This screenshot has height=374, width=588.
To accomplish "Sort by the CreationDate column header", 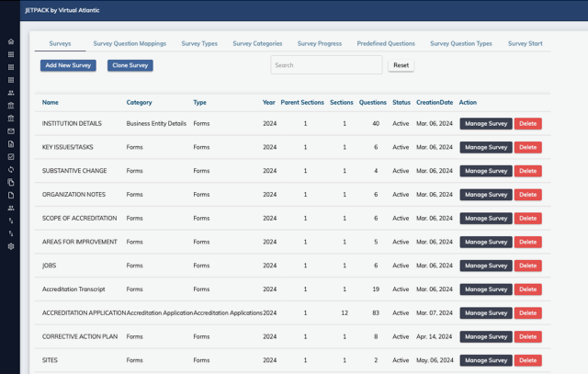I will tap(434, 102).
